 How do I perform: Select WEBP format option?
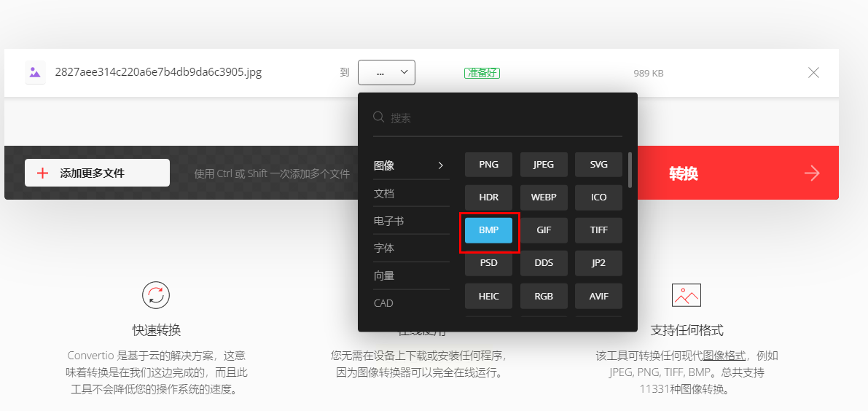pos(544,197)
